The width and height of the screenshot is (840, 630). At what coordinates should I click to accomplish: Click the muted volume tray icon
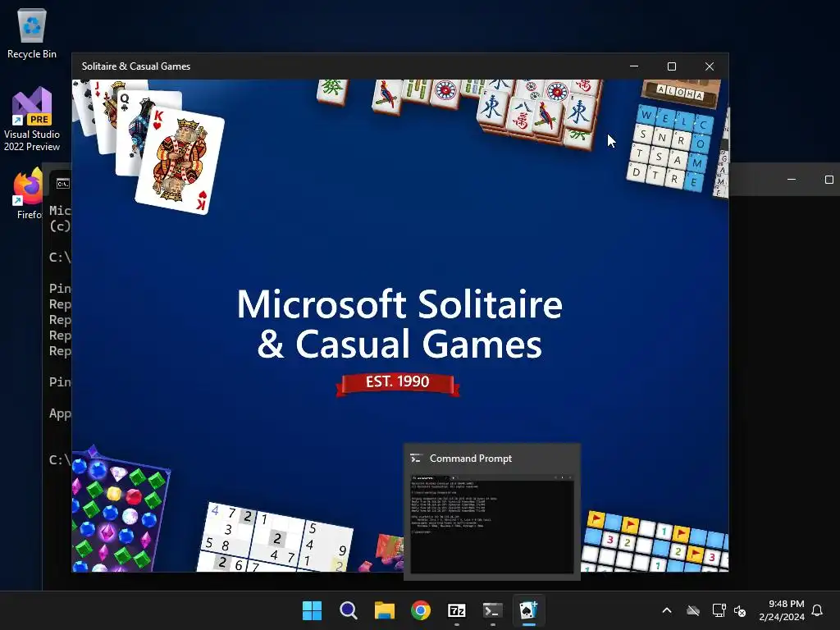(x=741, y=610)
